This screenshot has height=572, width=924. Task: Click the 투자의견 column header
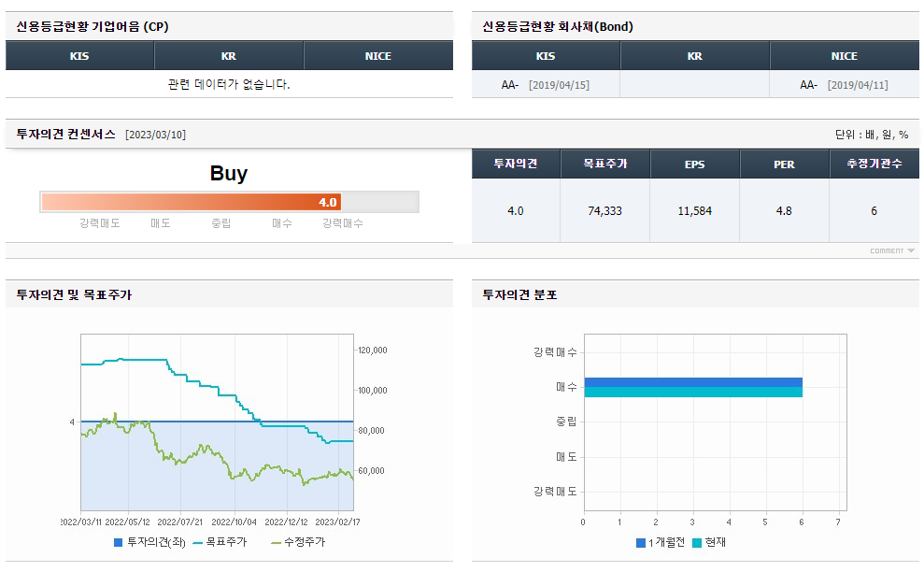tap(516, 164)
